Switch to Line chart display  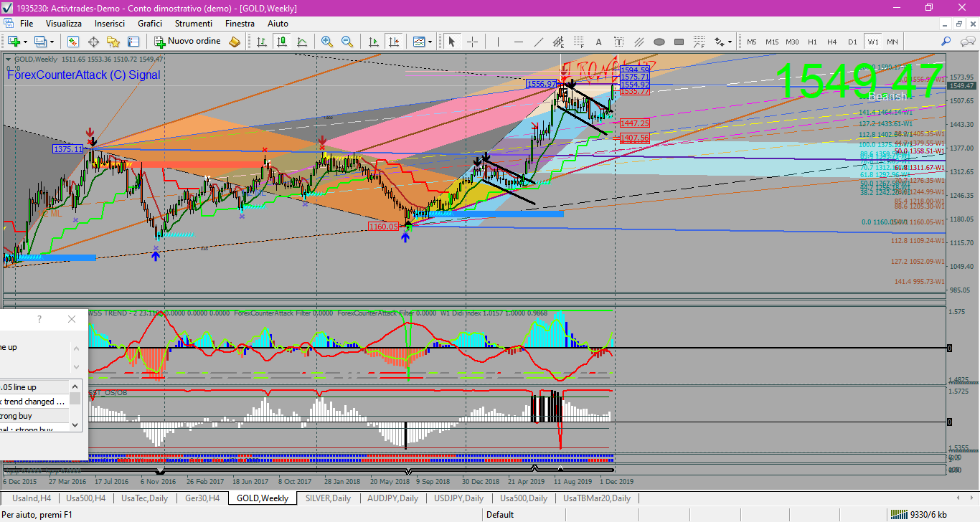(302, 42)
